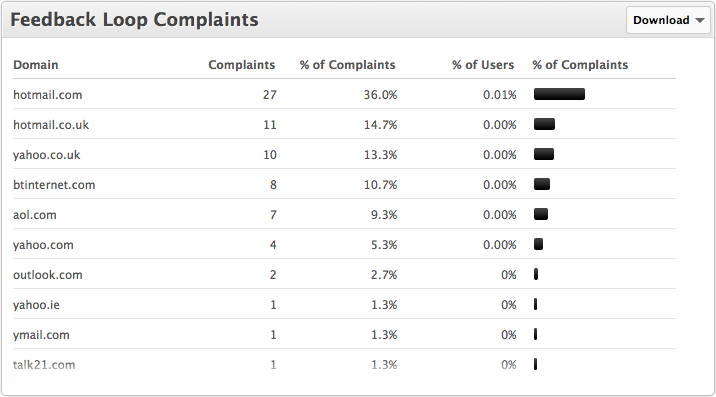Click the numeric % of Complaints header
The width and height of the screenshot is (716, 397).
coord(347,65)
